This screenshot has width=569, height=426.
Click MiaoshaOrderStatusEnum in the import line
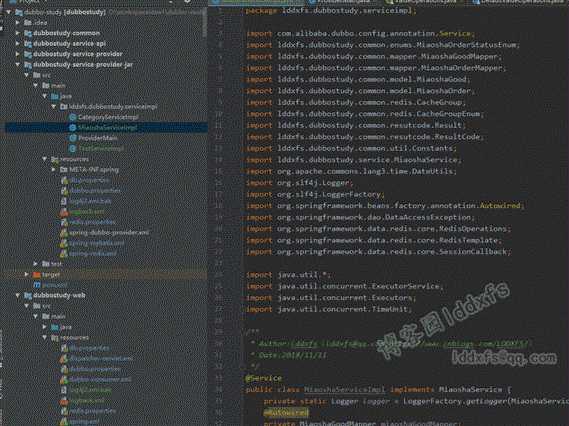click(x=467, y=45)
